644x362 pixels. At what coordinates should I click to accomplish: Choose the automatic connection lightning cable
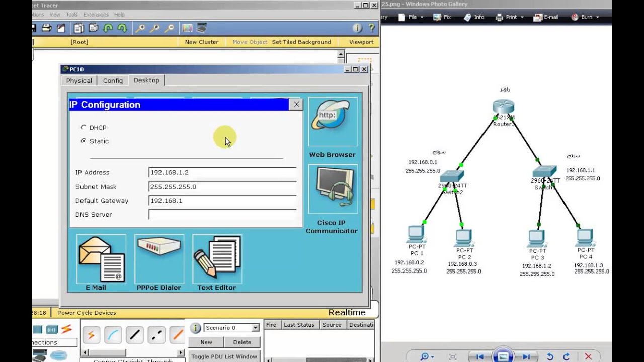(91, 334)
